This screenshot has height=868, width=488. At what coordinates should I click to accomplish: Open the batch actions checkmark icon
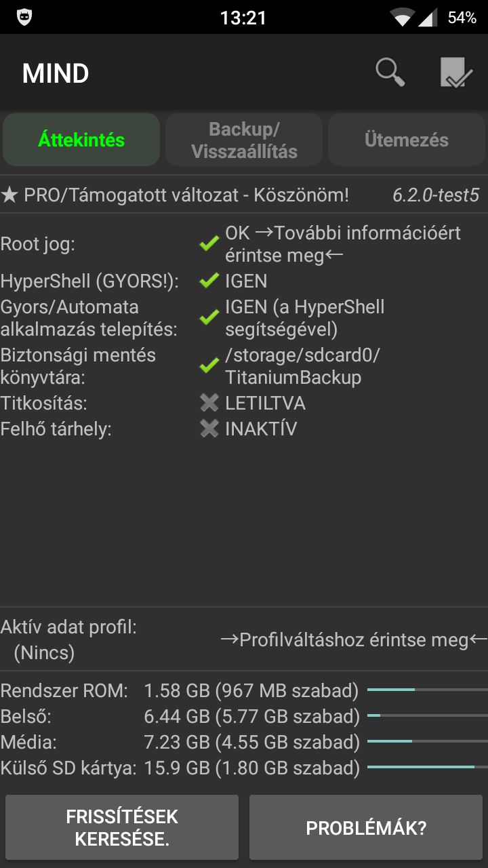tap(455, 73)
